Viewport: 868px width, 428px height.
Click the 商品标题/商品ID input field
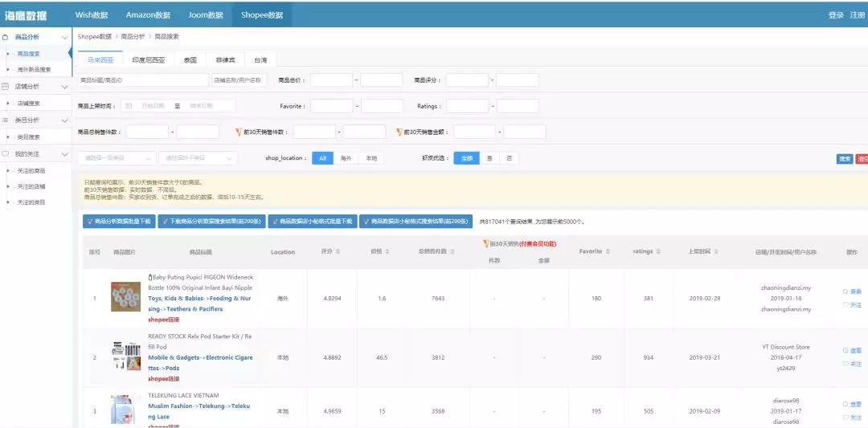(x=142, y=80)
